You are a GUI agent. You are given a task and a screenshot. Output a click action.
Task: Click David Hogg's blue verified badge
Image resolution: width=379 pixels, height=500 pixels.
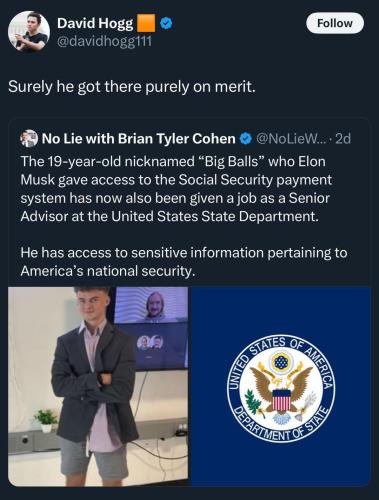[x=166, y=23]
